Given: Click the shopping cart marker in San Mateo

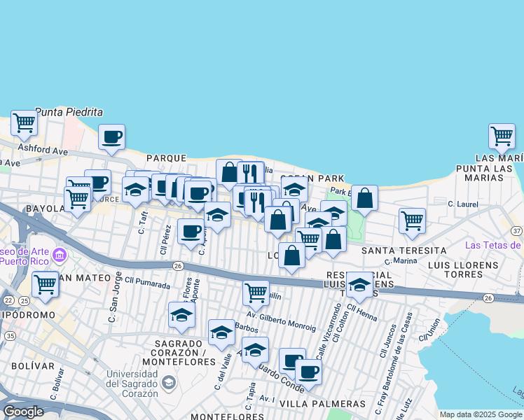Looking at the screenshot, I should click(45, 284).
